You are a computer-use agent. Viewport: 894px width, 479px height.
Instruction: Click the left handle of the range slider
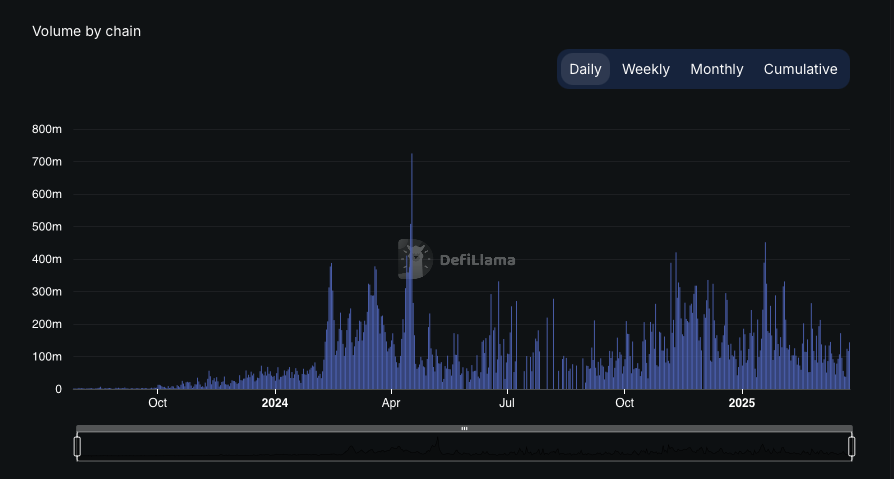(x=77, y=446)
